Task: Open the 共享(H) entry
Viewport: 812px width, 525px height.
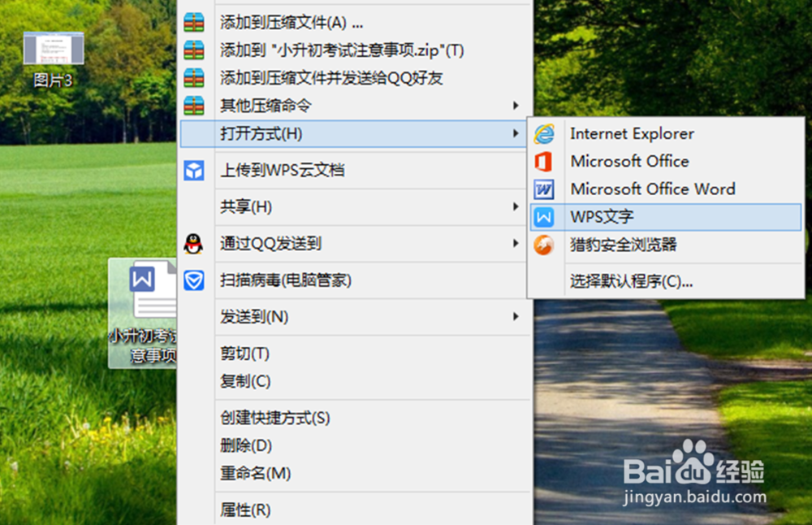Action: click(356, 206)
